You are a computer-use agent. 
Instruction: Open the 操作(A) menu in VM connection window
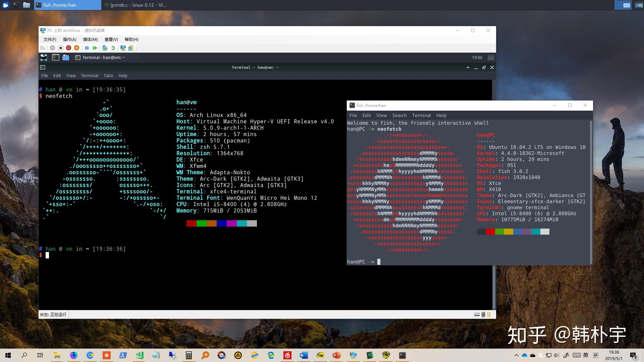pos(69,39)
